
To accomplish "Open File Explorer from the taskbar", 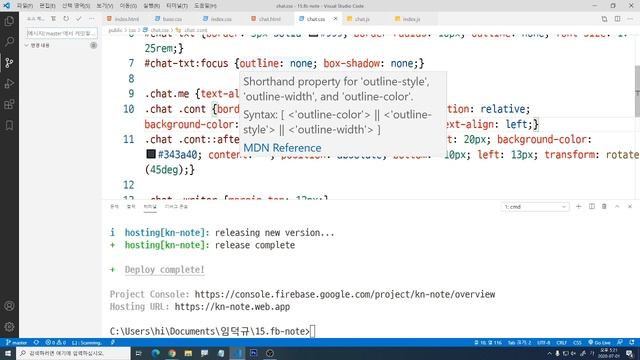I will (x=188, y=353).
